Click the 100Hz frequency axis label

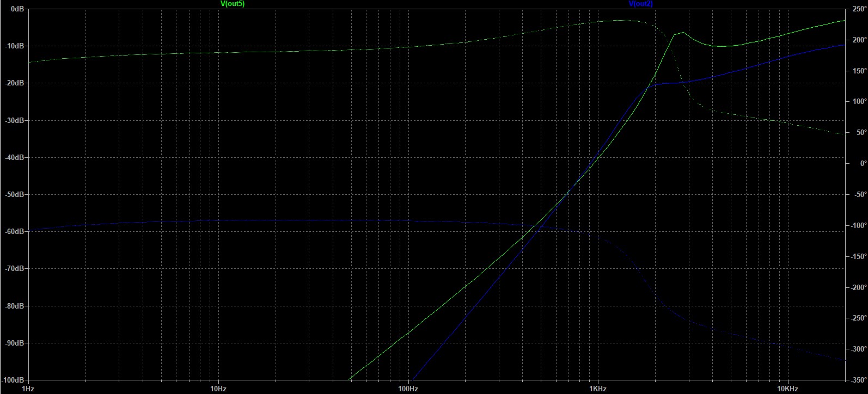tap(408, 389)
